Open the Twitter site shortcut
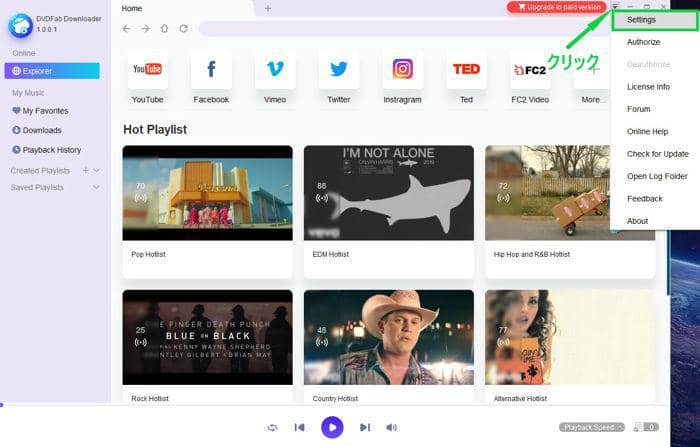 pos(338,69)
